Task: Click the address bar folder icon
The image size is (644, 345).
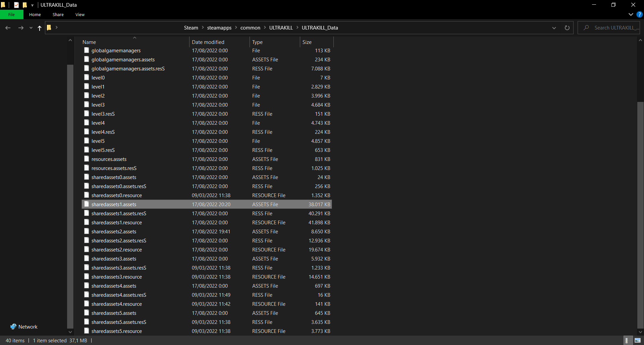Action: click(49, 27)
